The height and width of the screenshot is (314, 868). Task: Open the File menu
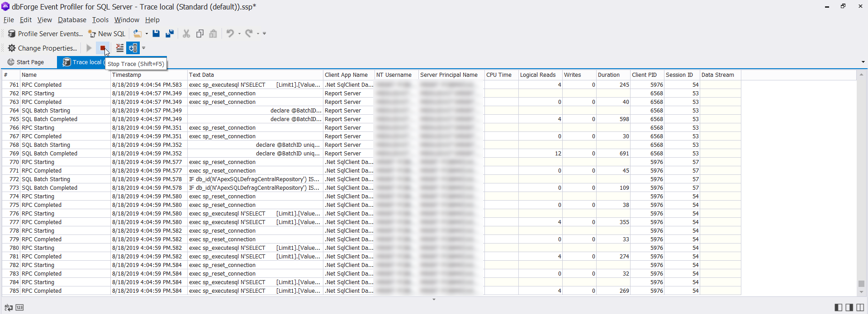(x=9, y=20)
